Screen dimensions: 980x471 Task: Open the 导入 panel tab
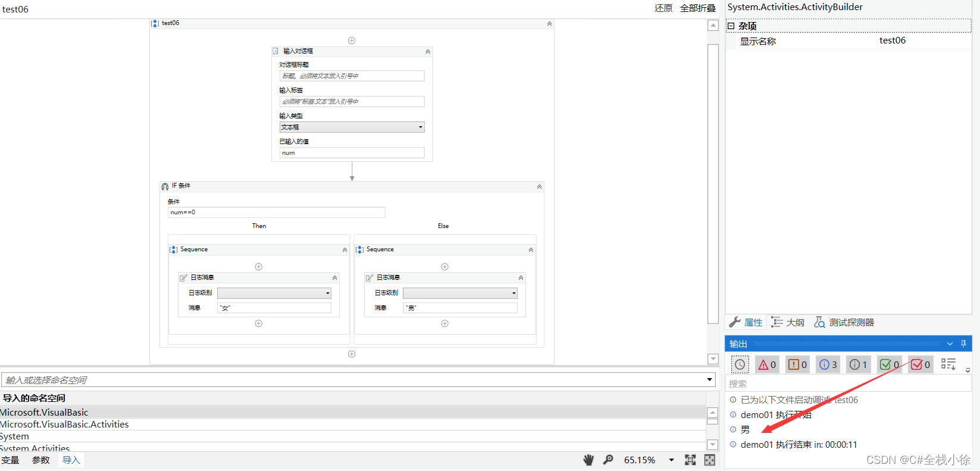coord(71,460)
